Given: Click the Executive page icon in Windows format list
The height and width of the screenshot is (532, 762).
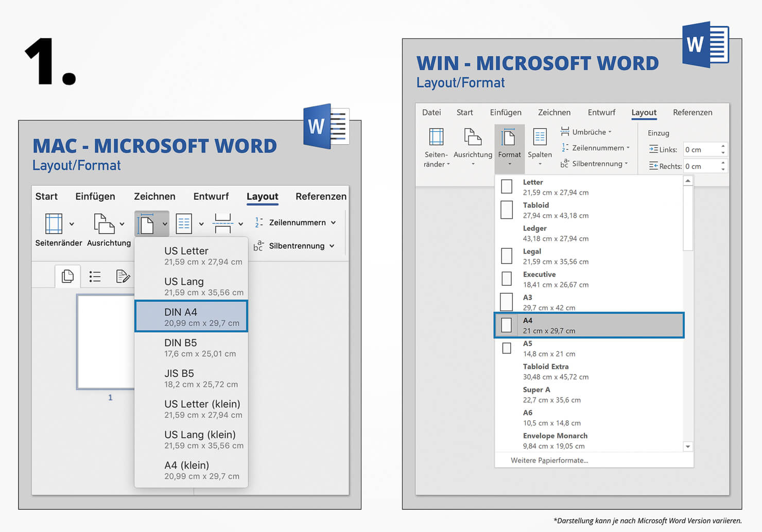Looking at the screenshot, I should (507, 279).
